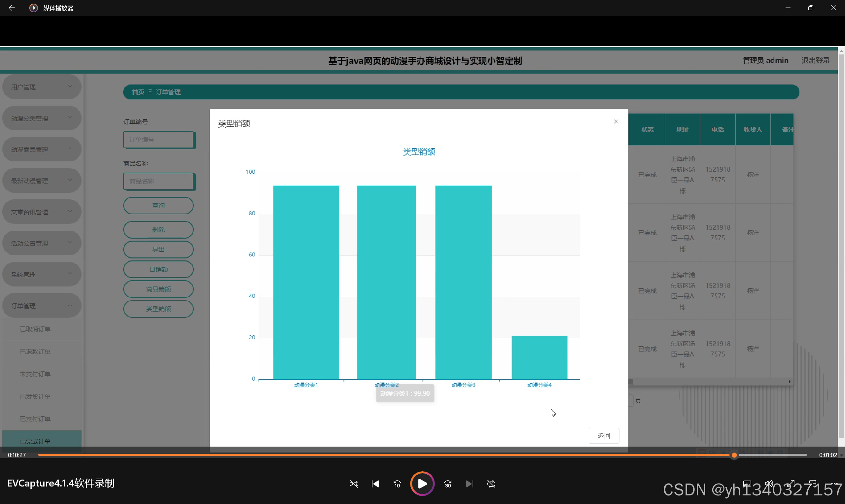The width and height of the screenshot is (845, 504).
Task: Click the skip forward 30 seconds icon
Action: [x=448, y=484]
